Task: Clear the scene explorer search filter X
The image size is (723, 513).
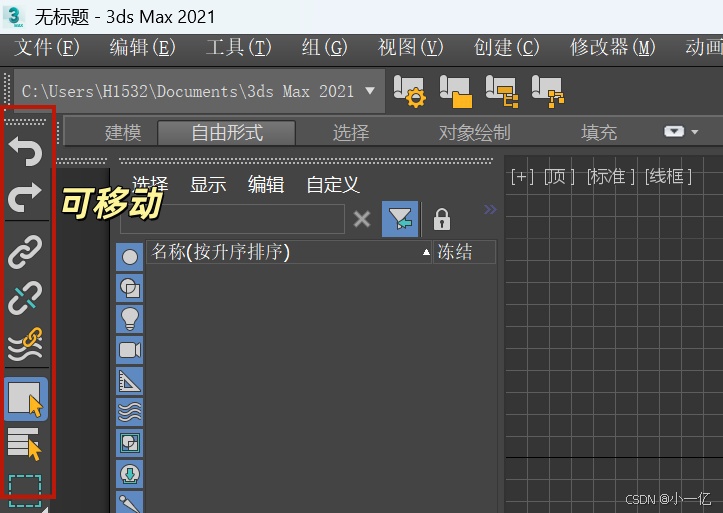Action: pyautogui.click(x=362, y=219)
